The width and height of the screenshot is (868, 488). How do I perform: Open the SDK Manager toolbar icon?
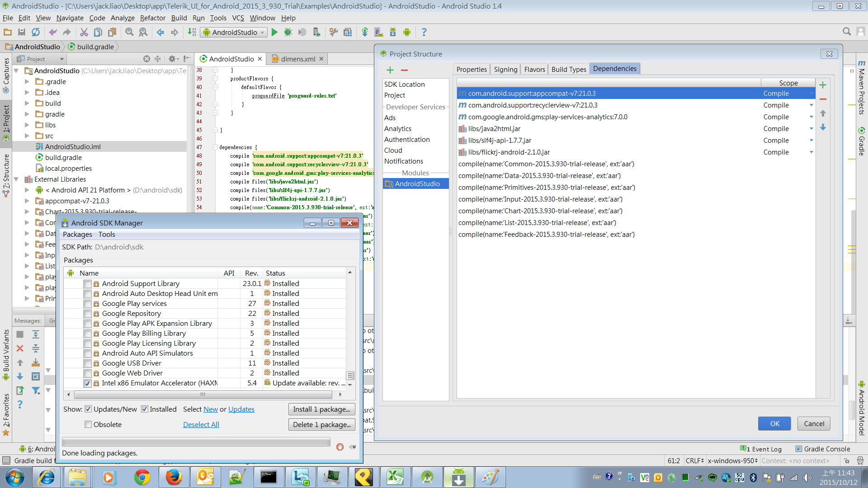click(392, 32)
